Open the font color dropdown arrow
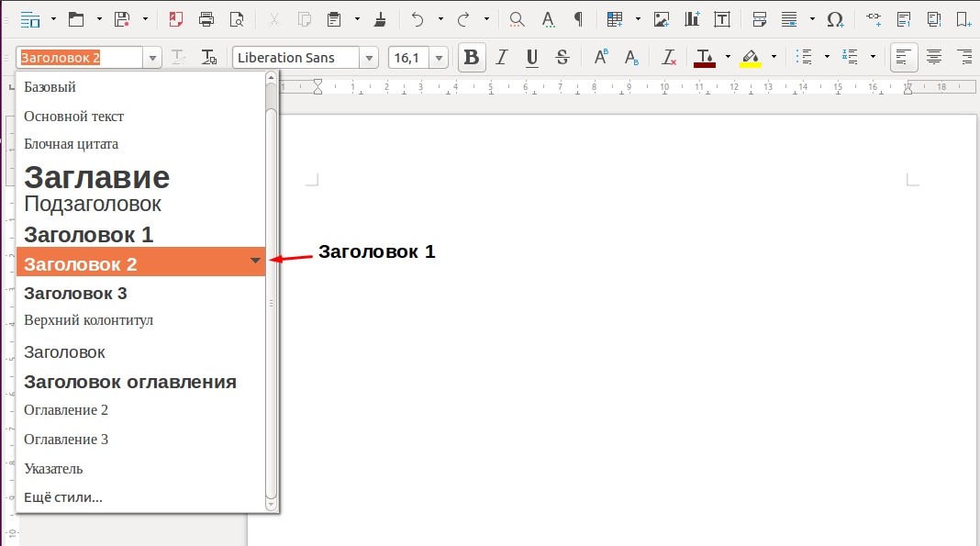This screenshot has width=980, height=546. [x=728, y=57]
